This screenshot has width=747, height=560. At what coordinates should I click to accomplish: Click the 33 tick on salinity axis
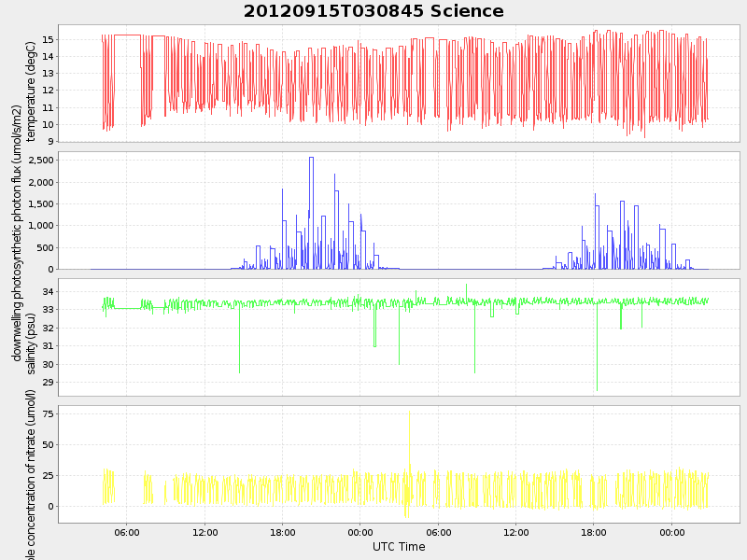pyautogui.click(x=48, y=310)
